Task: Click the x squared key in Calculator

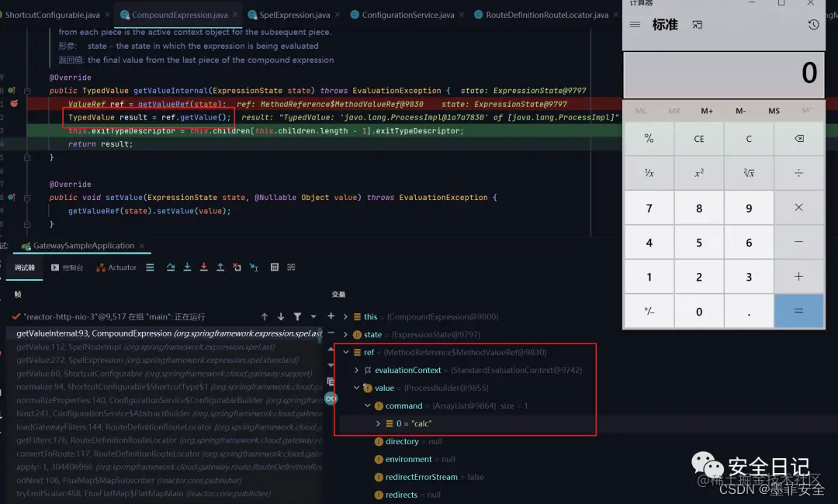Action: point(699,172)
